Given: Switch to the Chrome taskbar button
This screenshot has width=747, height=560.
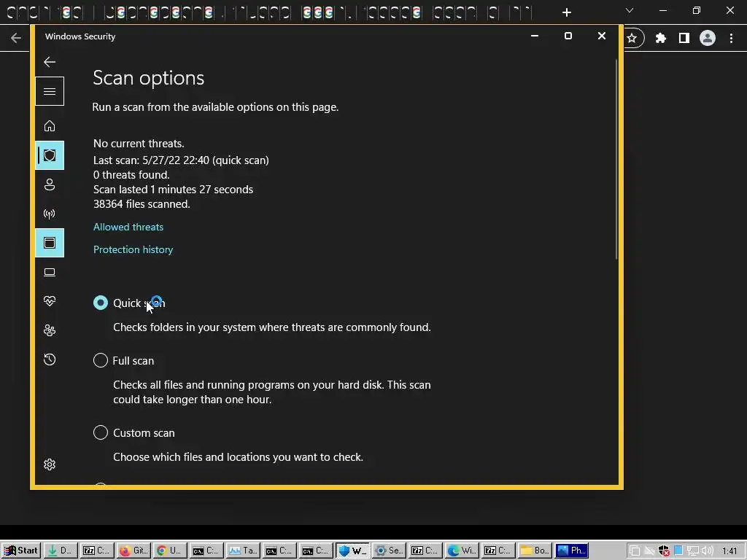Looking at the screenshot, I should tap(169, 551).
